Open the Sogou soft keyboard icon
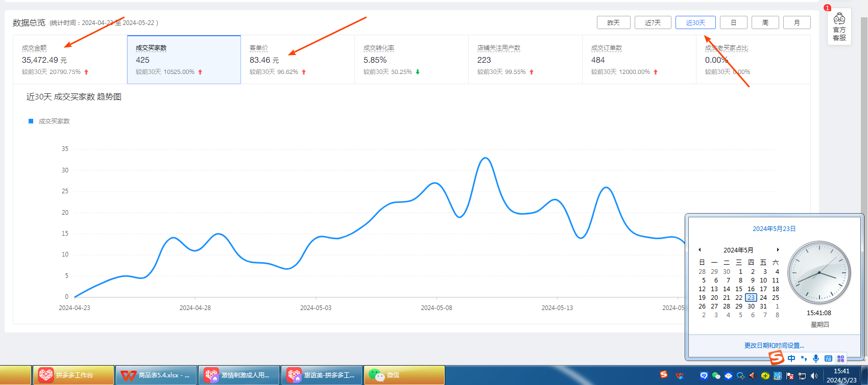Viewport: 868px width, 385px height. [x=828, y=358]
